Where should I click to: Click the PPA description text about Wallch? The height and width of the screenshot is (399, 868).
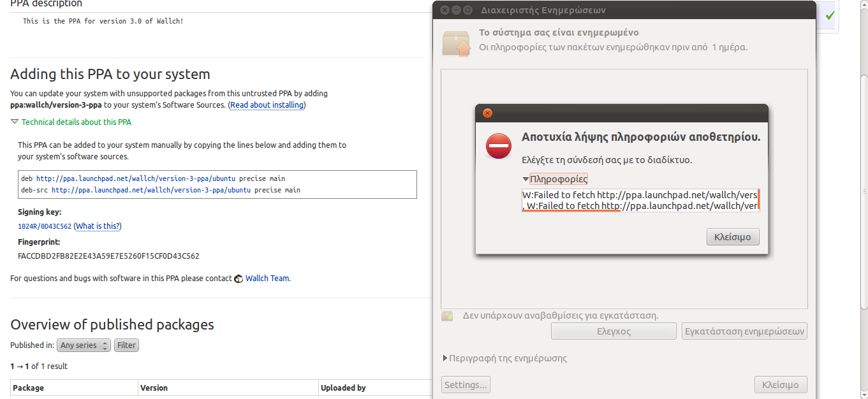coord(103,21)
